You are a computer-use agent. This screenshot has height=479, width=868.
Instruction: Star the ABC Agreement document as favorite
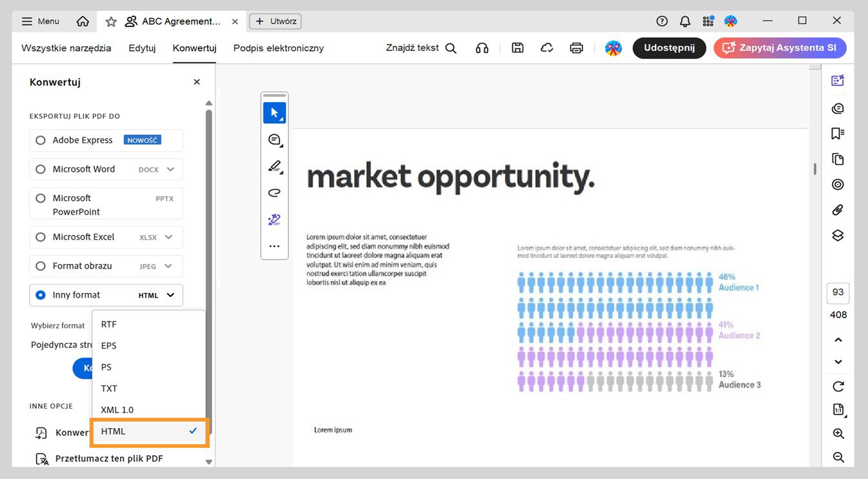click(x=111, y=21)
